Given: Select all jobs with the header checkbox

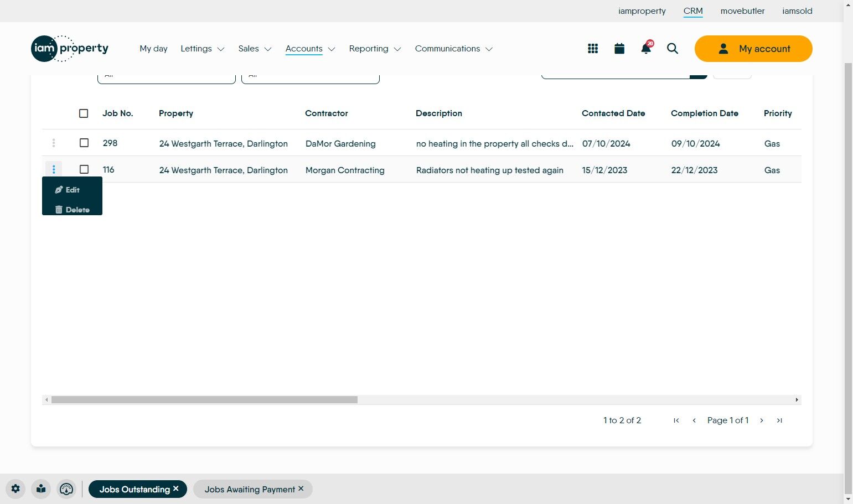Looking at the screenshot, I should (x=84, y=113).
